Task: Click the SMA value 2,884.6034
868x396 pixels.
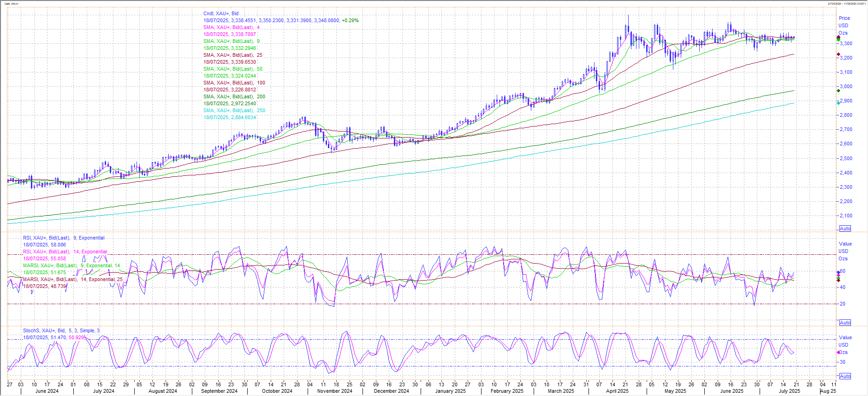Action: pyautogui.click(x=244, y=117)
